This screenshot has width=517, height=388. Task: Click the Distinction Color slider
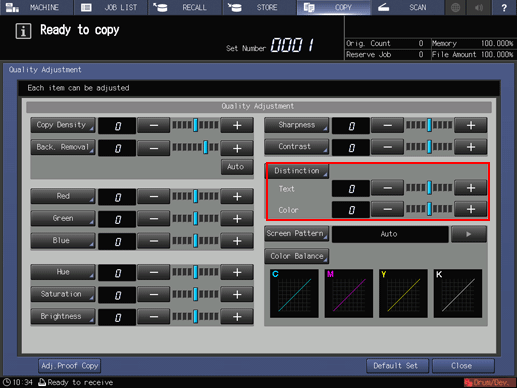tap(429, 209)
